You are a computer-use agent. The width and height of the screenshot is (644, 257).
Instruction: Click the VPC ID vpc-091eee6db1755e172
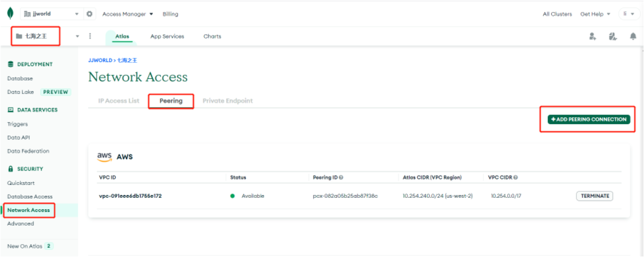130,196
